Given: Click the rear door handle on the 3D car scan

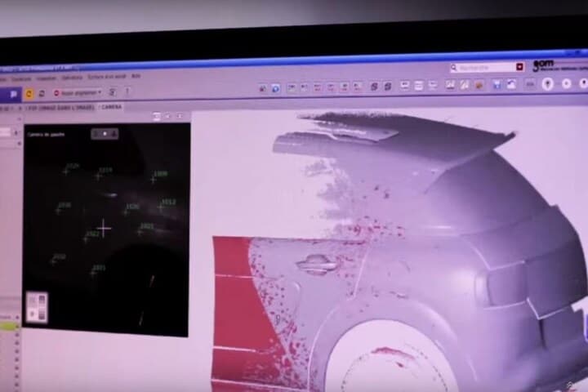Looking at the screenshot, I should point(317,264).
